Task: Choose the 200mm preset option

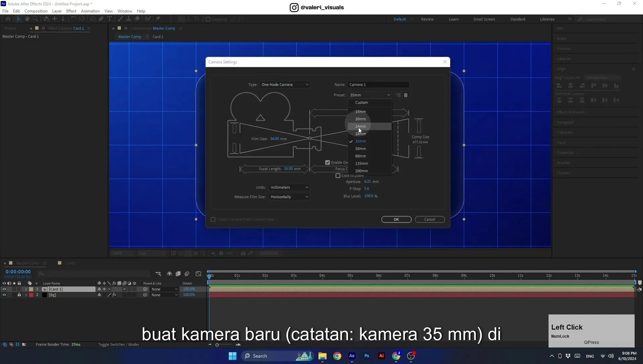Action: tap(370, 171)
